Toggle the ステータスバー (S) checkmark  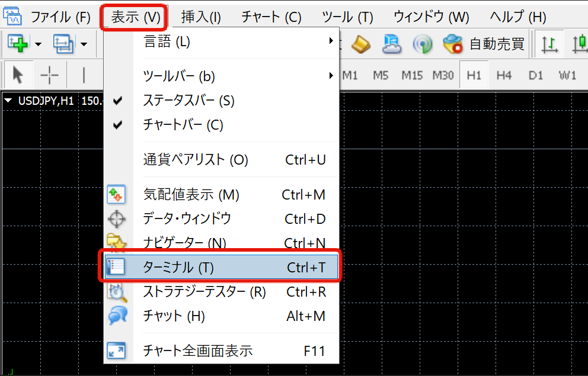(x=222, y=101)
